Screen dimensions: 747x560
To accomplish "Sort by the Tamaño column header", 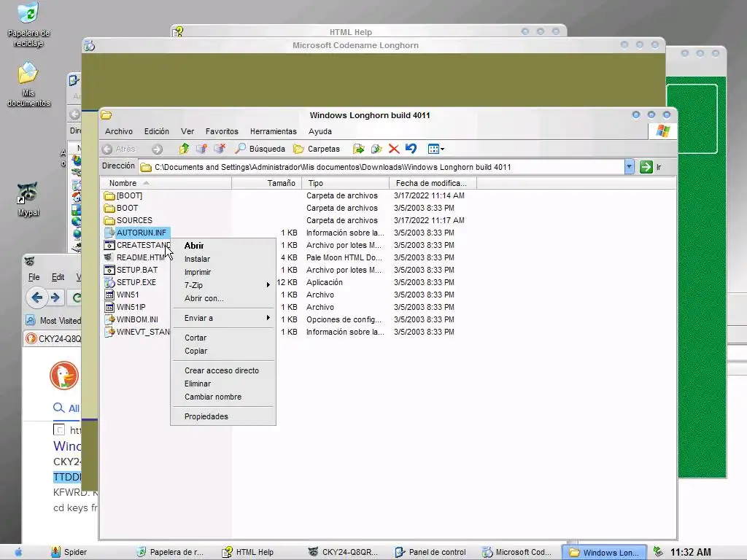I will pos(267,183).
